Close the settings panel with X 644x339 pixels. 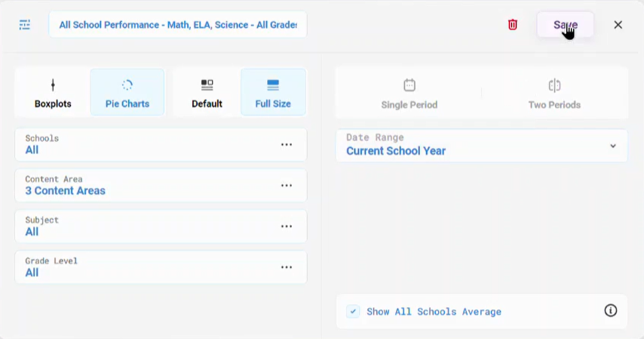click(618, 25)
